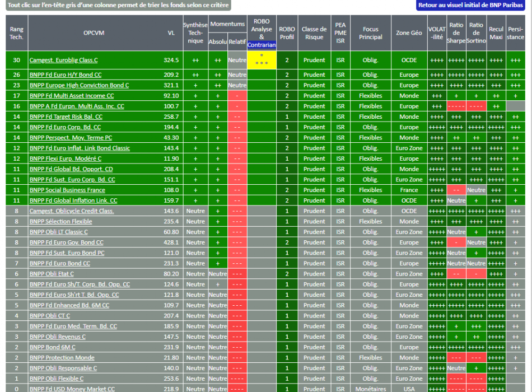Screen dimensions: 532x392
Task: Select the VL value 324.5
Action: pos(171,60)
